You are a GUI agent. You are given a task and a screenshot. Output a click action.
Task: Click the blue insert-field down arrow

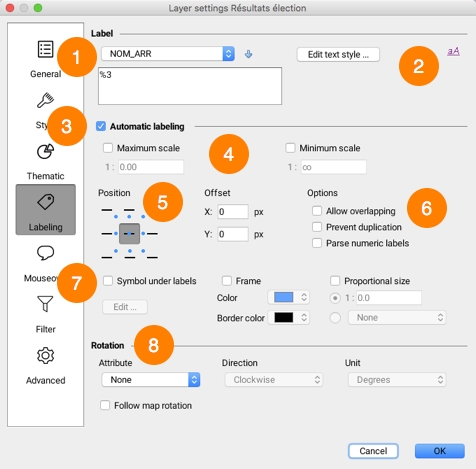[x=248, y=54]
